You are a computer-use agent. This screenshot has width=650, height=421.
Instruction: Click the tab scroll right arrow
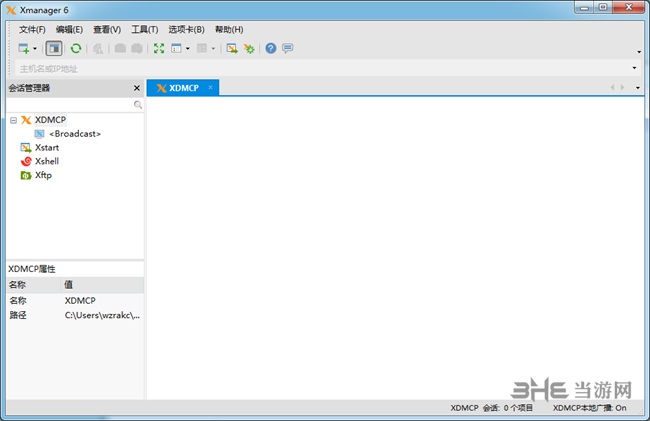coord(622,87)
